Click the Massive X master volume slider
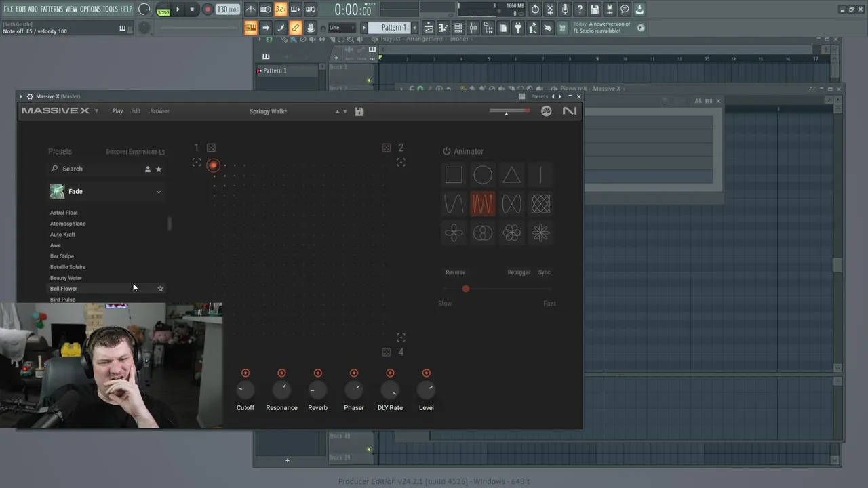The image size is (868, 488). [509, 111]
